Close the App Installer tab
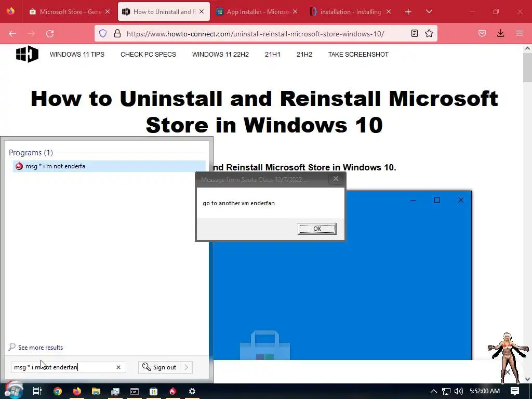This screenshot has height=399, width=532. pos(295,11)
